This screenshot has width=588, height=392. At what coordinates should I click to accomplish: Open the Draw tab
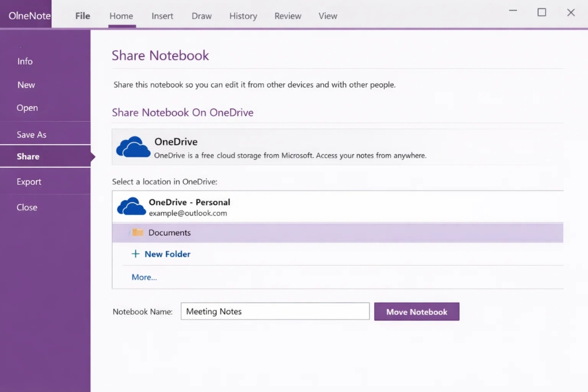(x=201, y=15)
